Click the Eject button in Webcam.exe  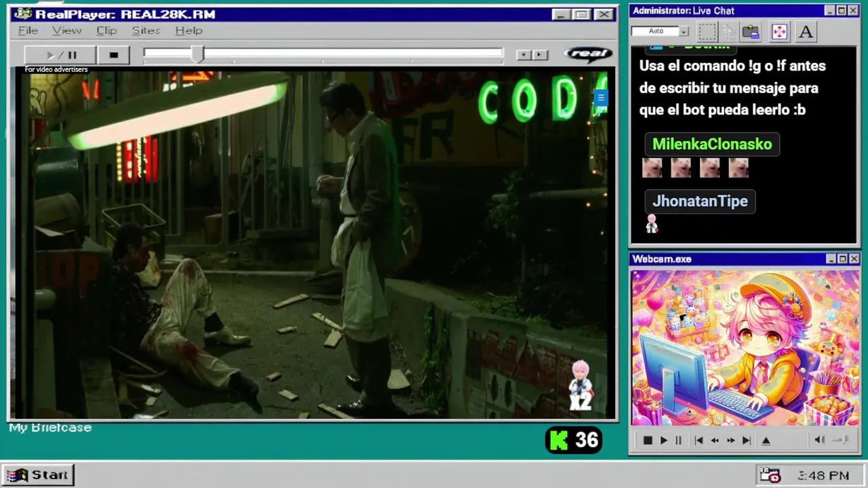pyautogui.click(x=766, y=441)
